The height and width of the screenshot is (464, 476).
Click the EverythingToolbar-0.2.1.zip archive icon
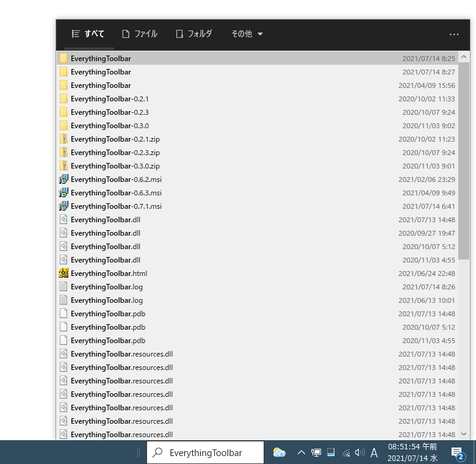pos(63,139)
